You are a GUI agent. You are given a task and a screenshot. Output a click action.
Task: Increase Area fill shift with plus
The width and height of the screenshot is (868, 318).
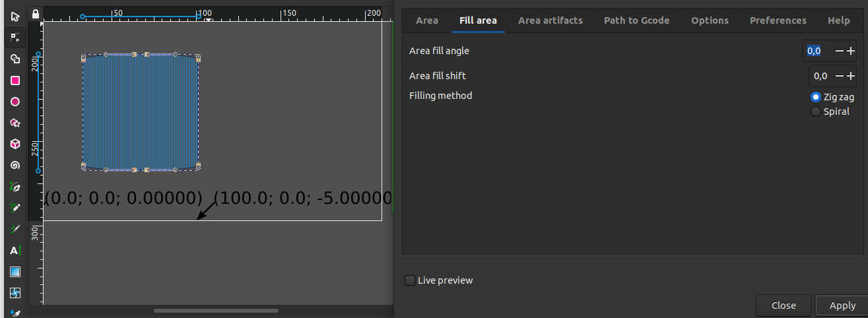851,76
